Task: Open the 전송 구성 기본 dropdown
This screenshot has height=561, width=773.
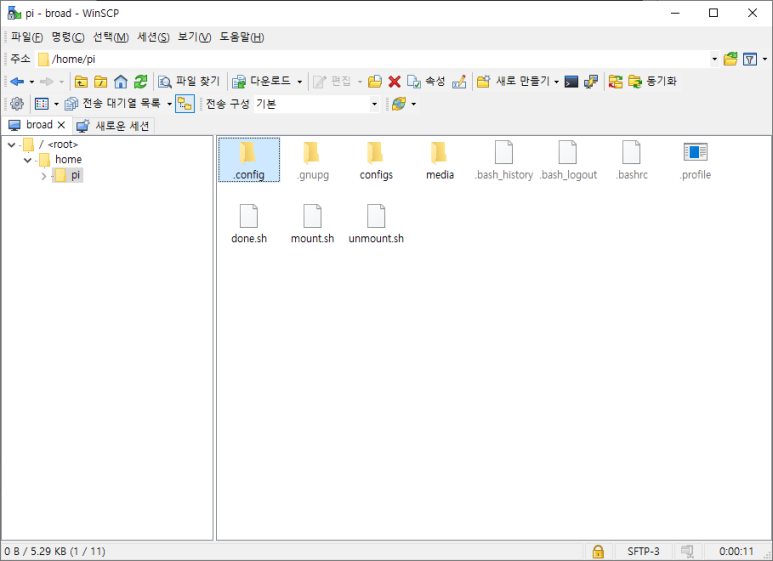Action: (x=375, y=104)
